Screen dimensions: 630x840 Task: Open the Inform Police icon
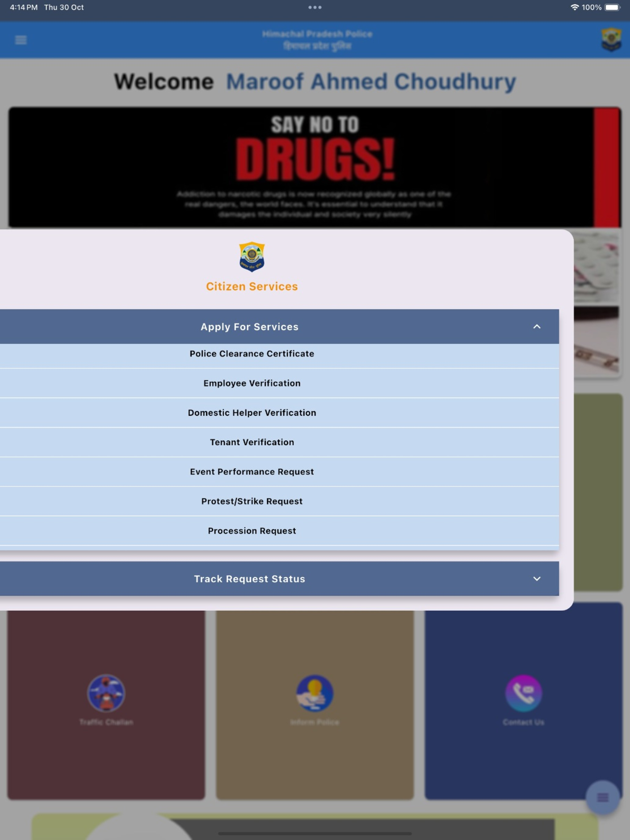point(315,693)
